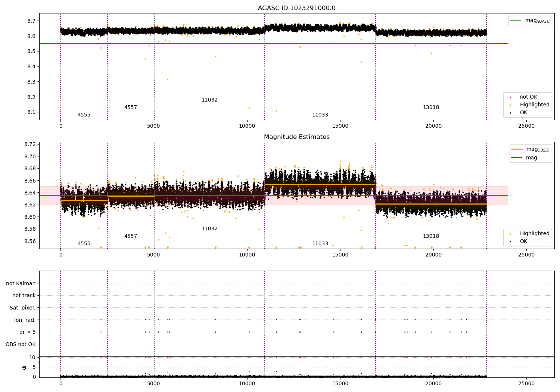Click obsid label 4557 in the Magnitude Estimates plot

[131, 236]
